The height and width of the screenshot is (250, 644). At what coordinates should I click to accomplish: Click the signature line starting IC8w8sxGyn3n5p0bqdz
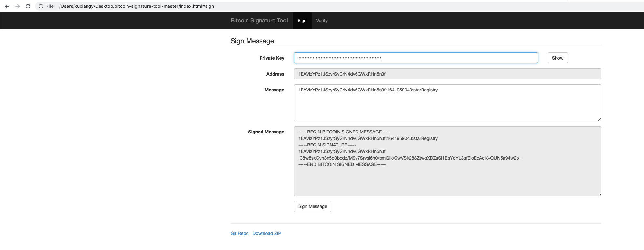pyautogui.click(x=410, y=158)
